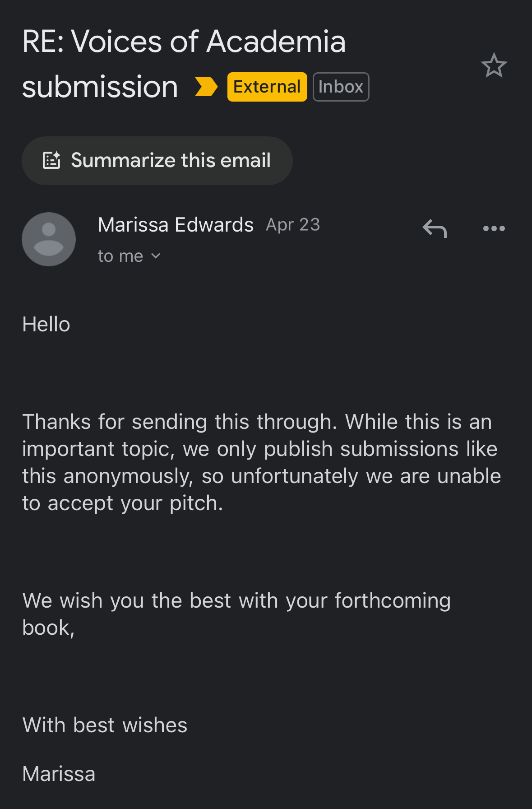Image resolution: width=532 pixels, height=809 pixels.
Task: Reply using the curved arrow icon
Action: click(435, 228)
